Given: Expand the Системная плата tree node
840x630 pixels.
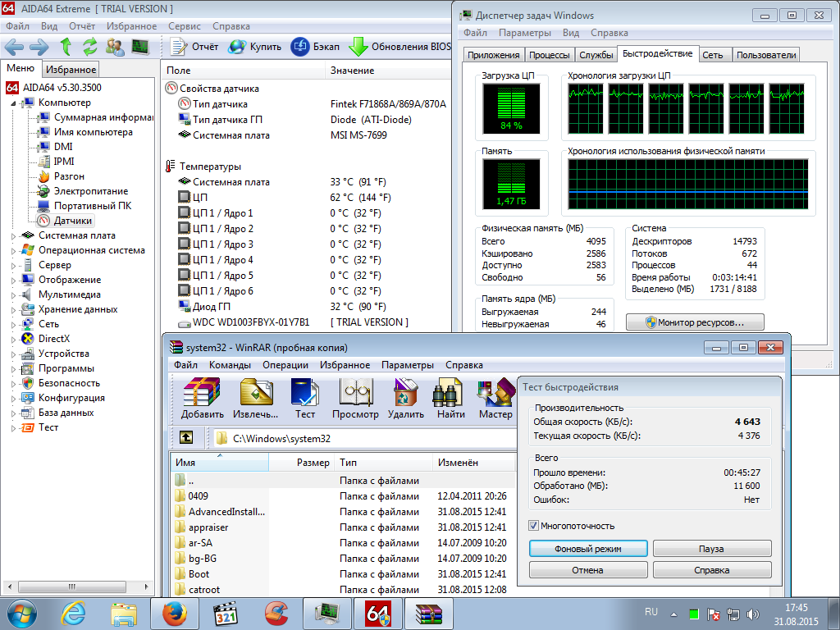Looking at the screenshot, I should coord(14,235).
